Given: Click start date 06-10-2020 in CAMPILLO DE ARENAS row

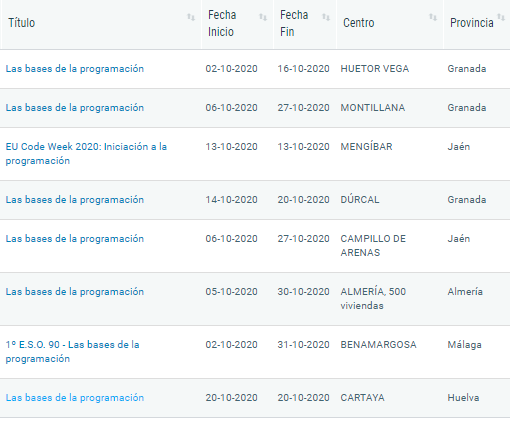Looking at the screenshot, I should 231,239.
